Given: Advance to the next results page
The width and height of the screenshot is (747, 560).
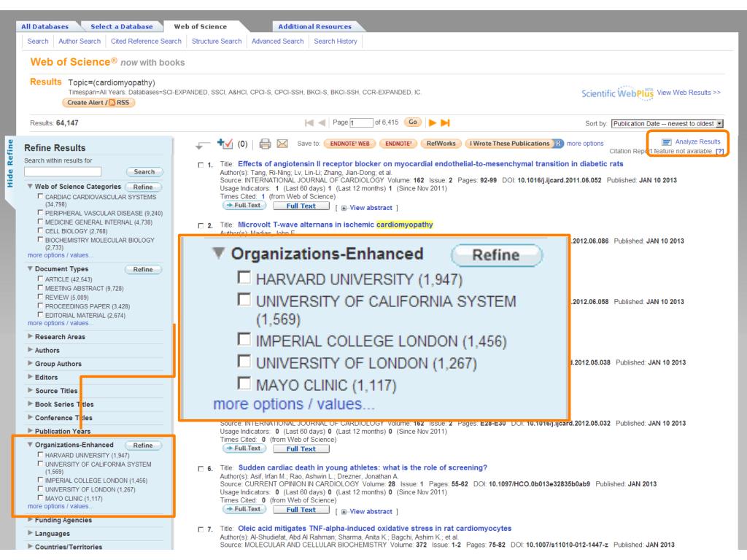Looking at the screenshot, I should click(x=433, y=122).
